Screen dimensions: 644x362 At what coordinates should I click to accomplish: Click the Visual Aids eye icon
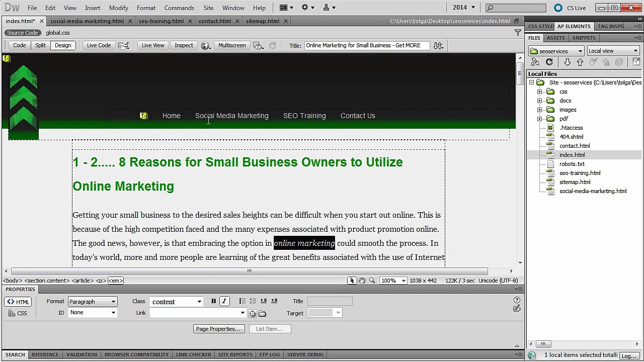coord(258,45)
